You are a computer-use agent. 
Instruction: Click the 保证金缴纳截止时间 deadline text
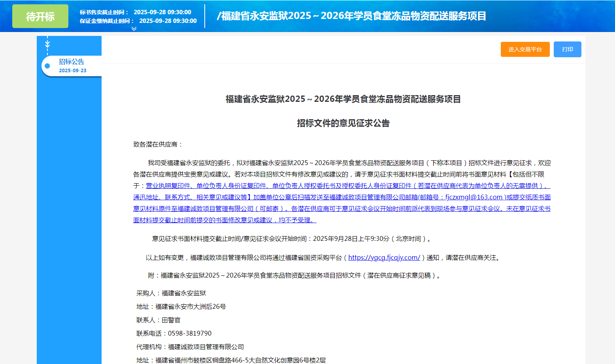point(138,21)
